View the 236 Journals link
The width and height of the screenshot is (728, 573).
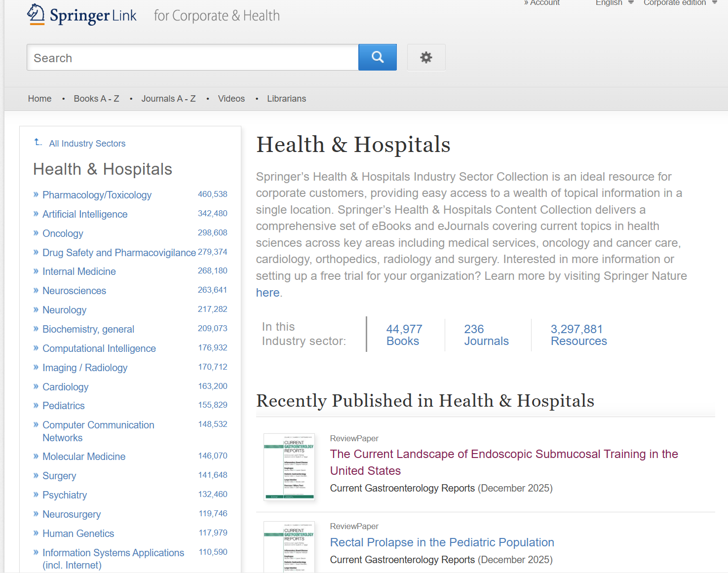pyautogui.click(x=486, y=335)
